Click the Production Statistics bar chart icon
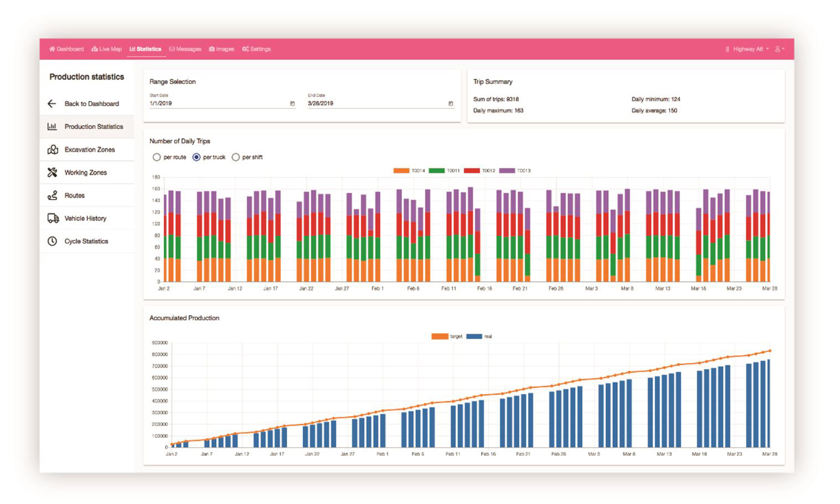The image size is (840, 504). click(x=52, y=127)
